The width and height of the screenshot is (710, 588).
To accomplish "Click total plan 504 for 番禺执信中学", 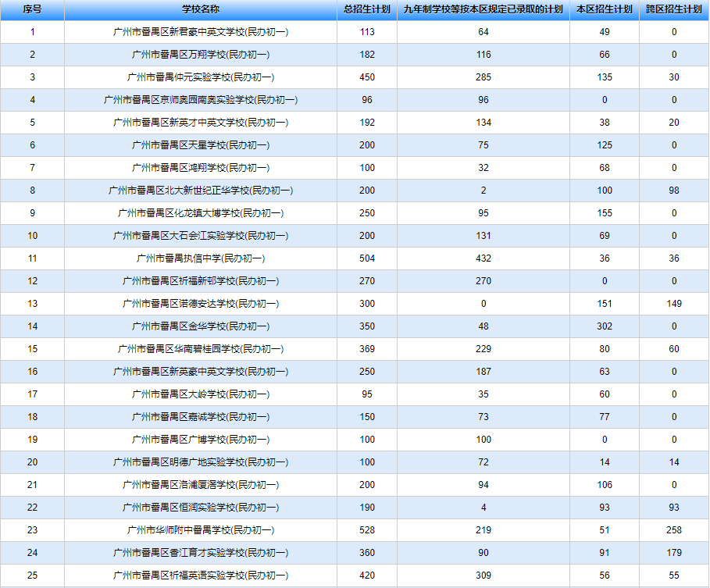I will coord(367,258).
